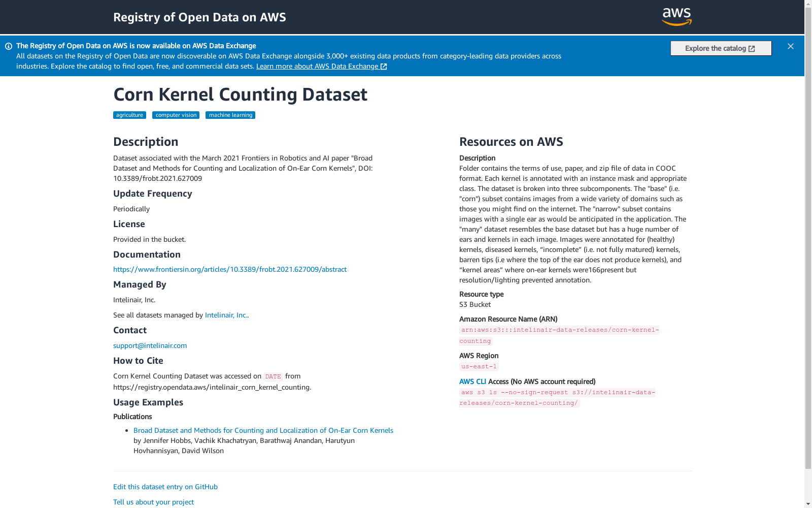Open the Broad Dataset and Methods publication link
The image size is (812, 508).
[263, 430]
